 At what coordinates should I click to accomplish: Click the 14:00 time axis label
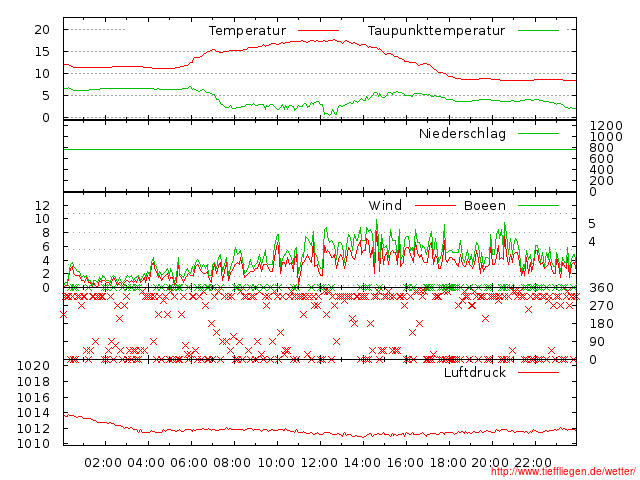point(362,463)
